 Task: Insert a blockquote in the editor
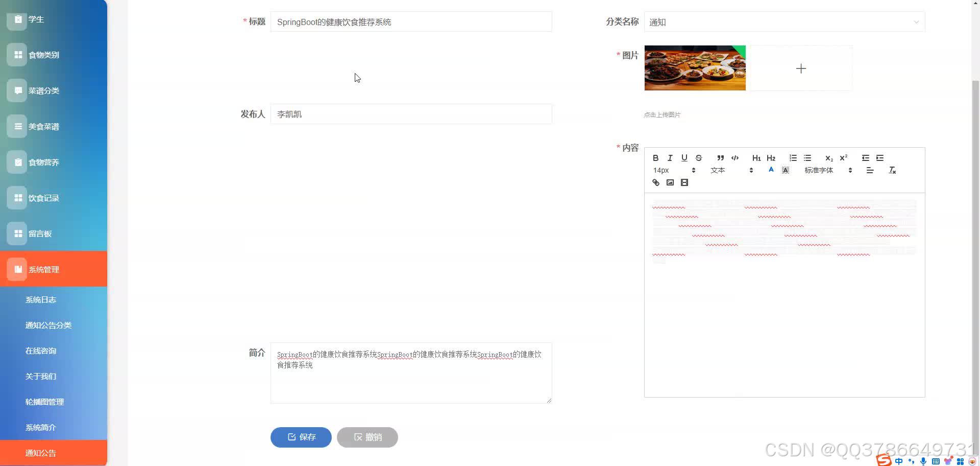[x=720, y=158]
